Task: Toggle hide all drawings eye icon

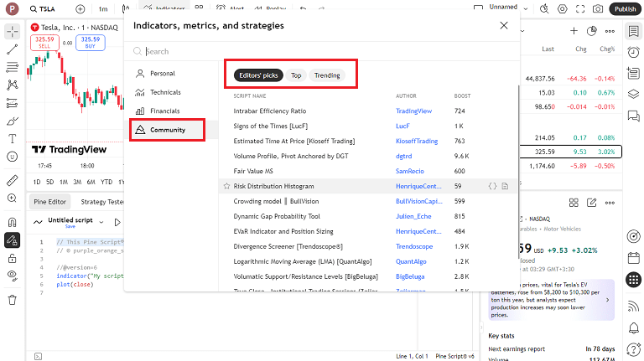Action: 12,275
